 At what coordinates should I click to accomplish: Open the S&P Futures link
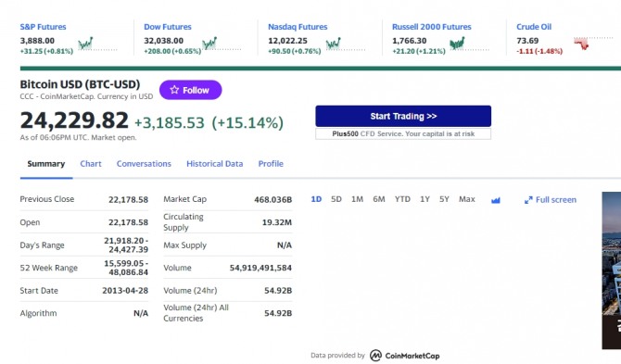44,27
